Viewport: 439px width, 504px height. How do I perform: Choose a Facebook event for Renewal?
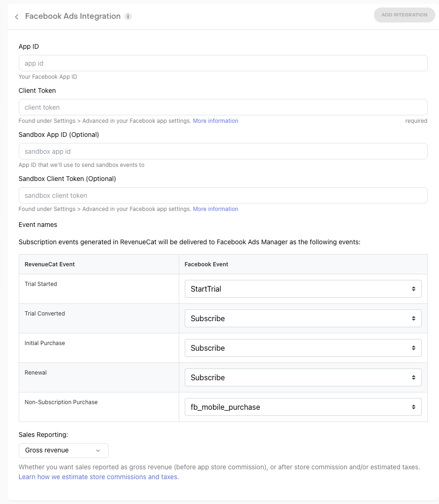click(x=303, y=377)
